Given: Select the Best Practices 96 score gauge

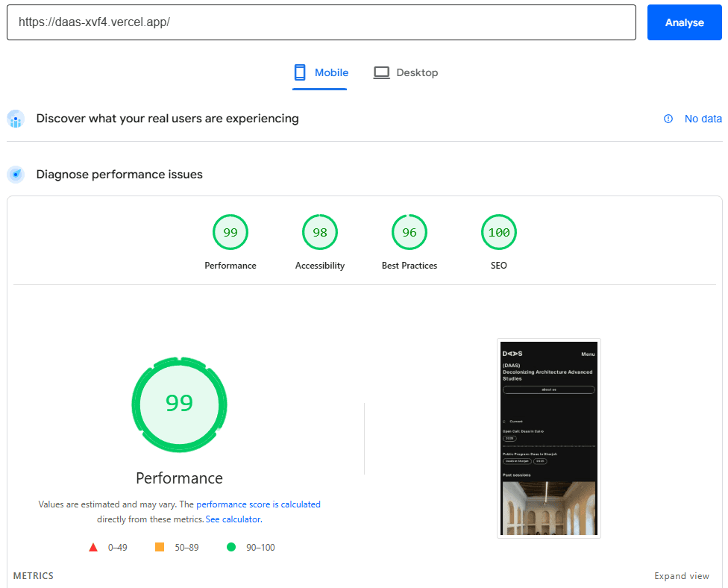Looking at the screenshot, I should (x=409, y=232).
